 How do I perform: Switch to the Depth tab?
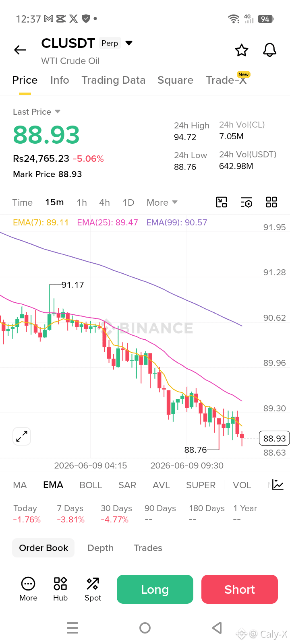101,548
